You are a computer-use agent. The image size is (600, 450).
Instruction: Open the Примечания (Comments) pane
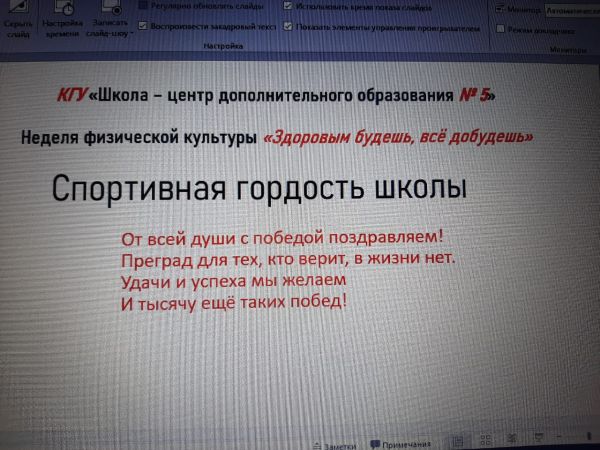click(x=400, y=444)
